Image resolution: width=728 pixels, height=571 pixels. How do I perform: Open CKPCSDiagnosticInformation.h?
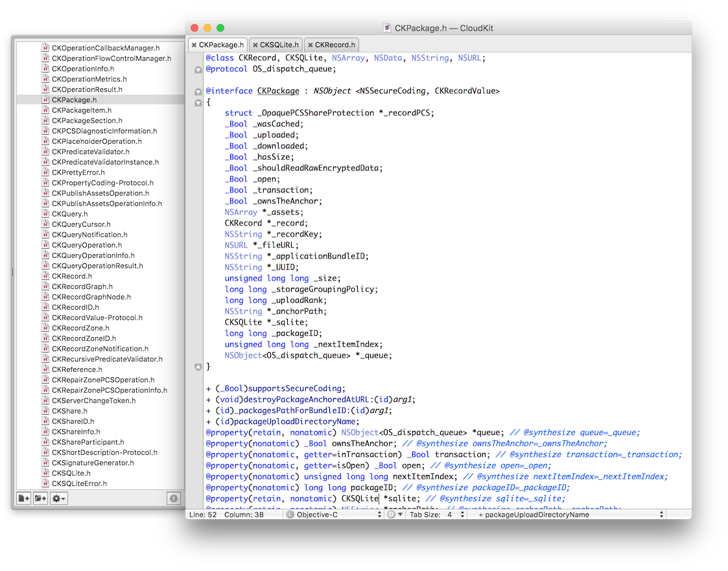pos(104,131)
